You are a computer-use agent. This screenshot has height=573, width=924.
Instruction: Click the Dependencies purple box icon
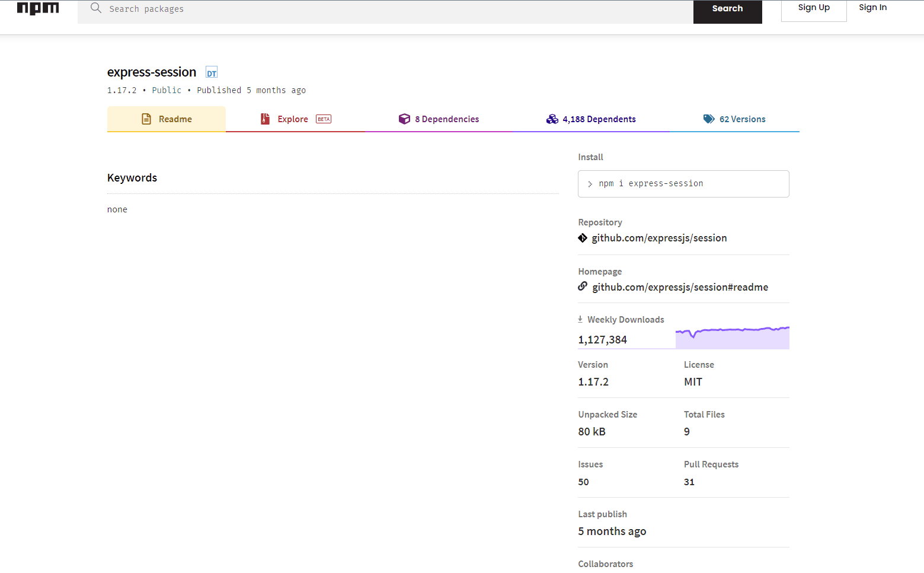tap(404, 119)
